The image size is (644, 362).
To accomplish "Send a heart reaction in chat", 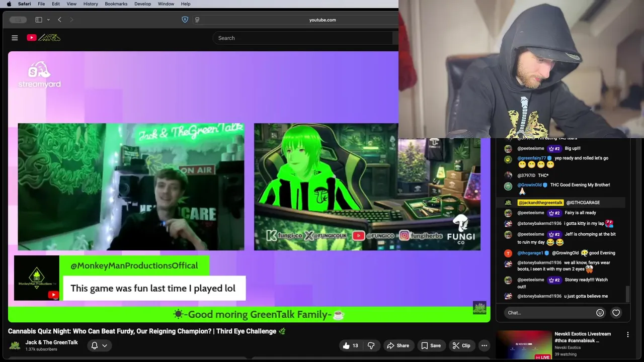I will [616, 313].
